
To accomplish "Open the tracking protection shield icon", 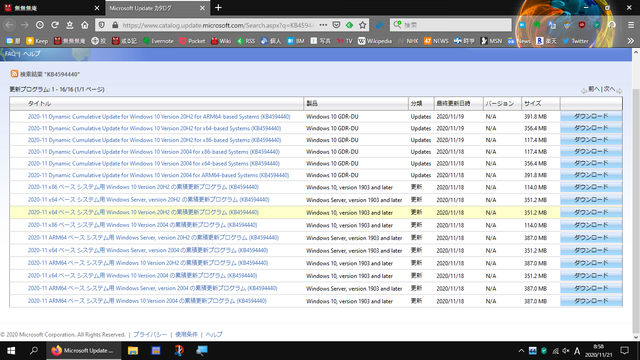I will [x=102, y=25].
